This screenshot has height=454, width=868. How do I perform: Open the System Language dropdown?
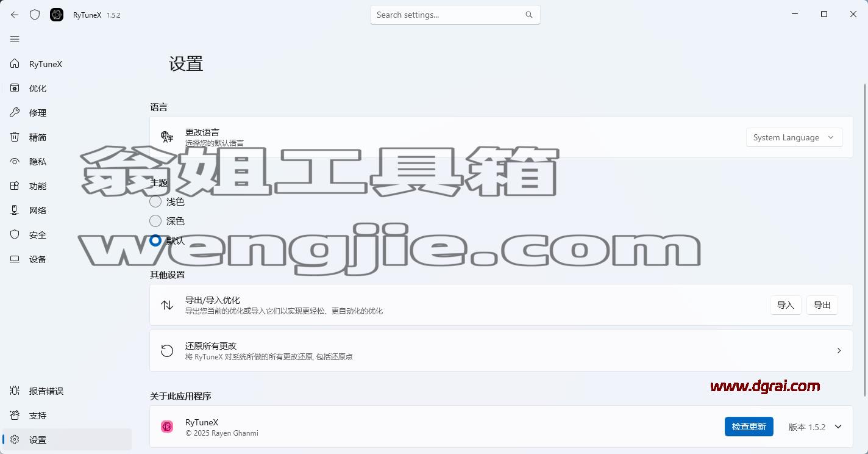(794, 137)
